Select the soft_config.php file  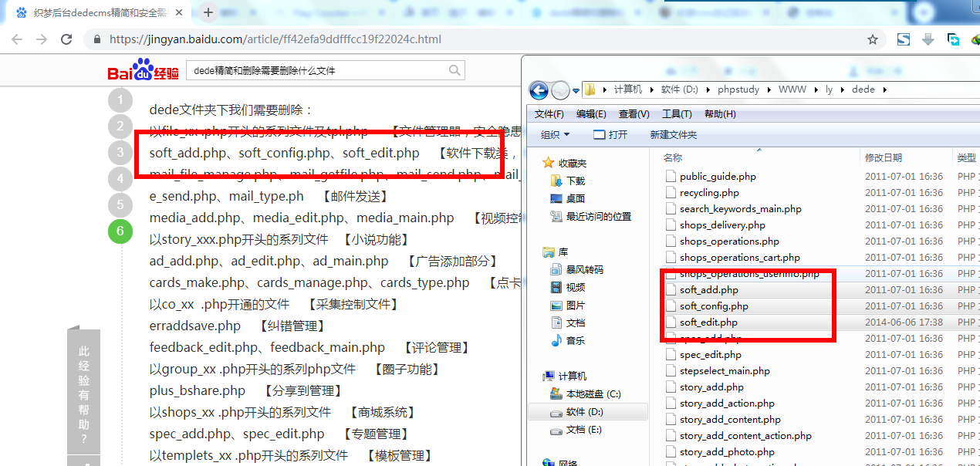(x=713, y=306)
